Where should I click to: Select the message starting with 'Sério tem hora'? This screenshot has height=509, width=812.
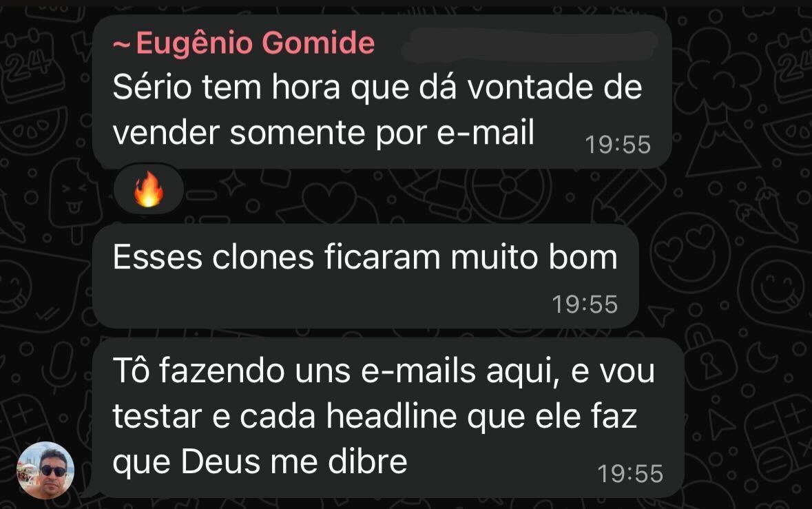(x=382, y=92)
